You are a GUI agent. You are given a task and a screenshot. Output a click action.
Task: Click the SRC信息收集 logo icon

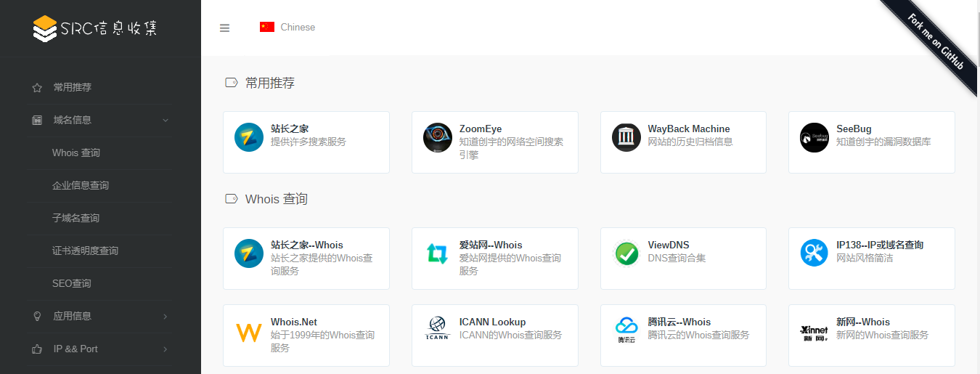point(45,28)
